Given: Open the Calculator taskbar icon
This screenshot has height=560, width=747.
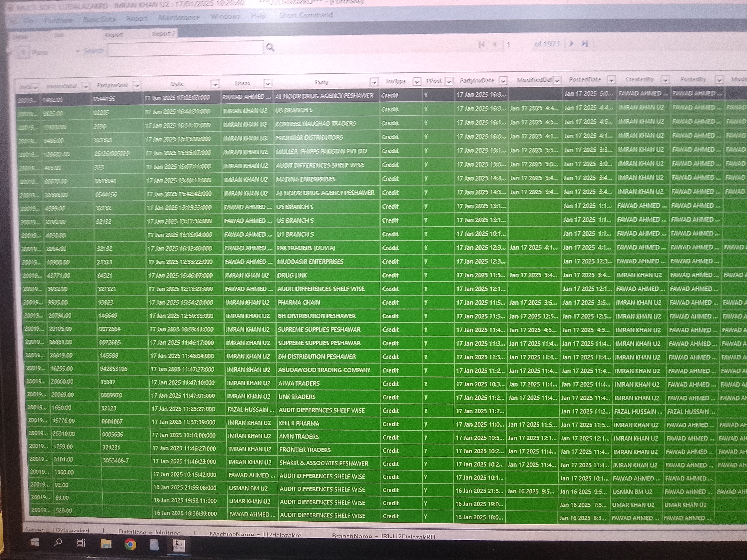Looking at the screenshot, I should [154, 544].
